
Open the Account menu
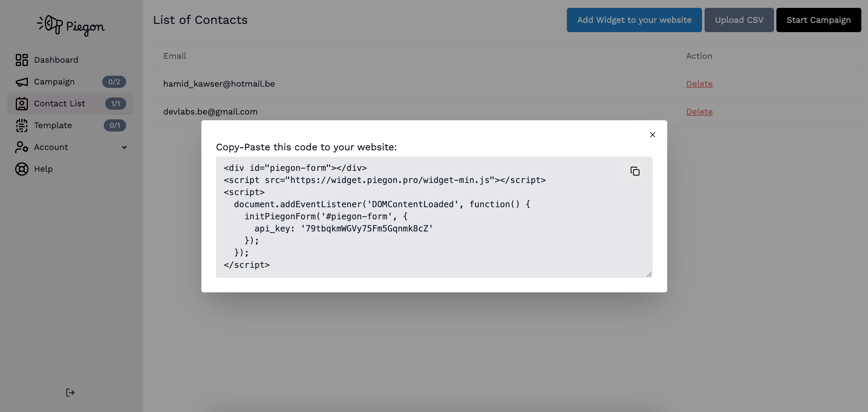70,147
